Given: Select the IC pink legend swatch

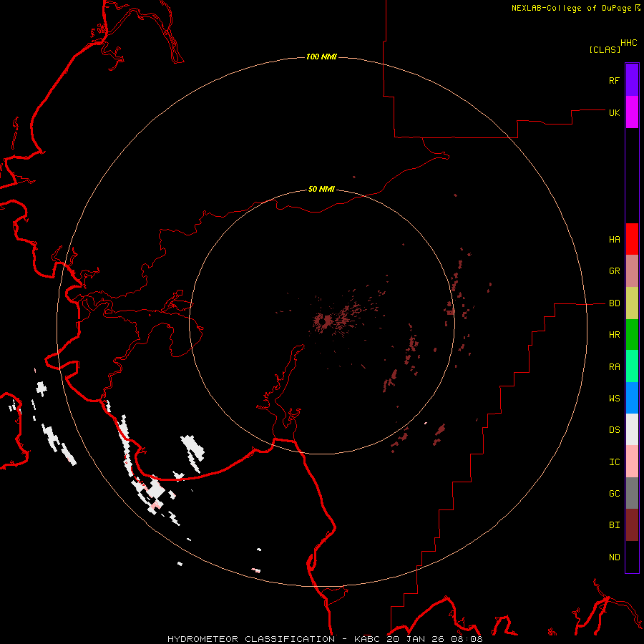Looking at the screenshot, I should [x=632, y=462].
